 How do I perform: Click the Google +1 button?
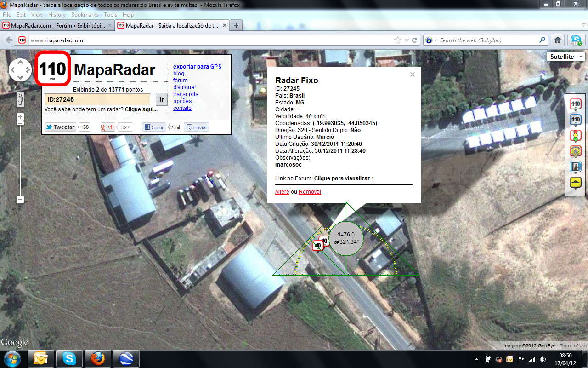click(107, 127)
